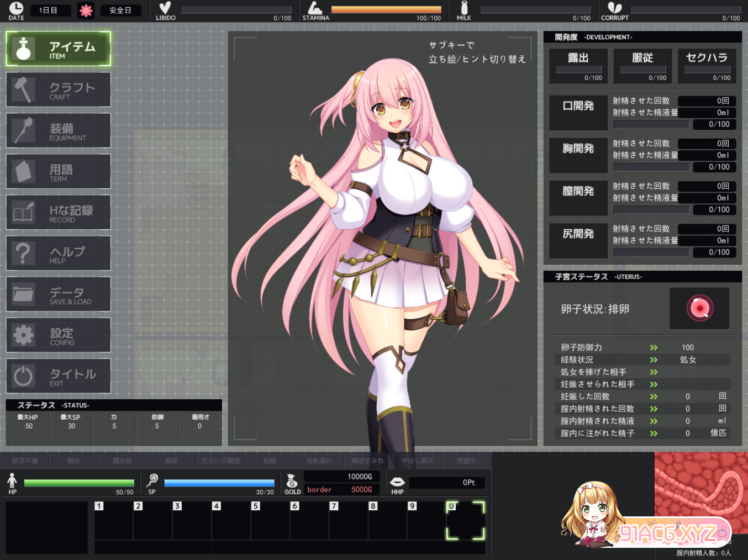Screen dimensions: 748x560
Task: Select hotbar slot 1
Action: (x=114, y=520)
